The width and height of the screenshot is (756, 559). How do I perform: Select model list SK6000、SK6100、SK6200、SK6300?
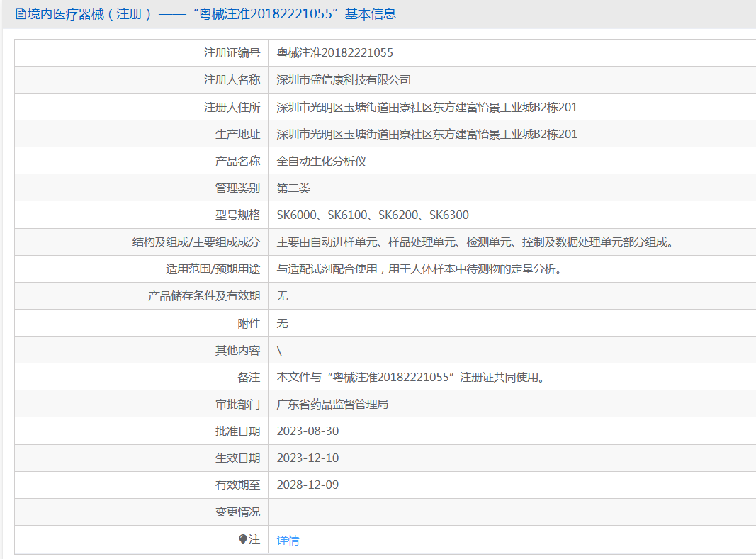373,215
